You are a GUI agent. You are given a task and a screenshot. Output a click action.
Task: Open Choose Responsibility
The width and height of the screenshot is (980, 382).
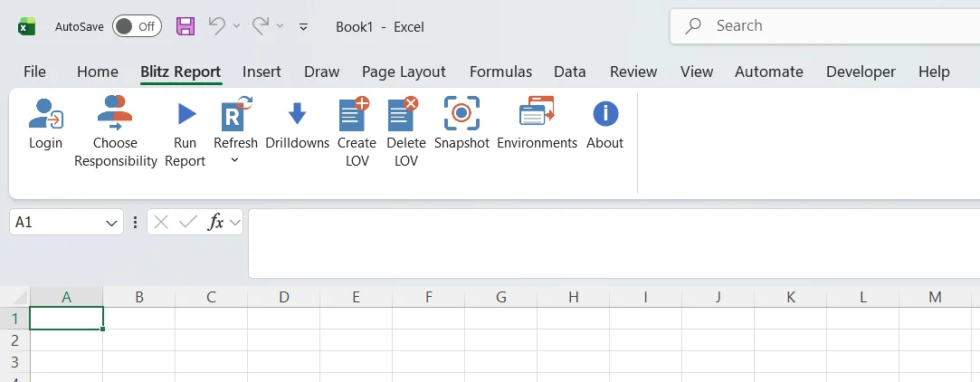[115, 114]
